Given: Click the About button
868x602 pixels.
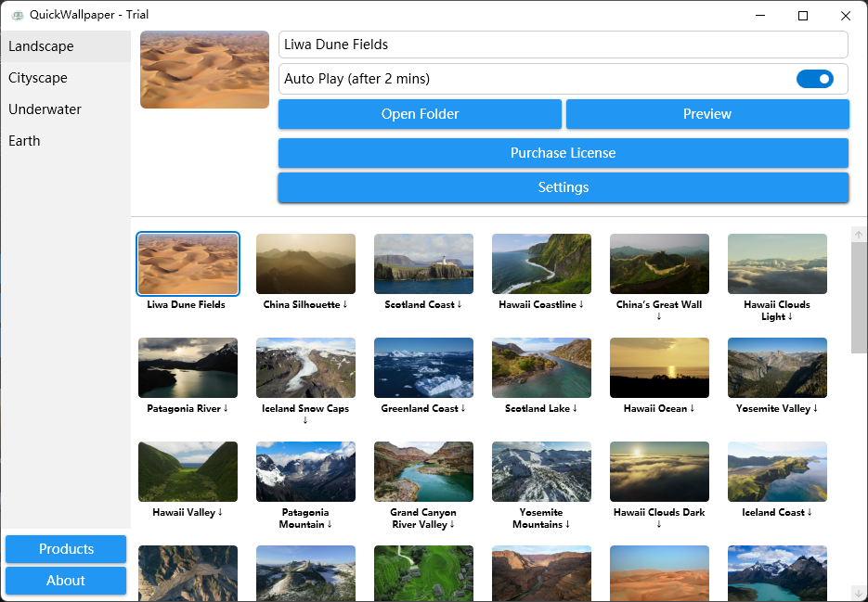Looking at the screenshot, I should click(x=66, y=581).
